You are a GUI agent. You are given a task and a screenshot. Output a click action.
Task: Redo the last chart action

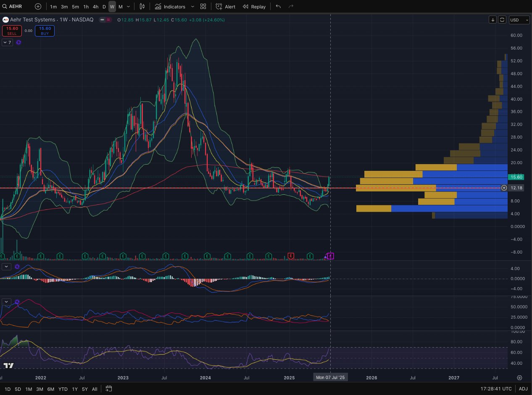tap(291, 7)
